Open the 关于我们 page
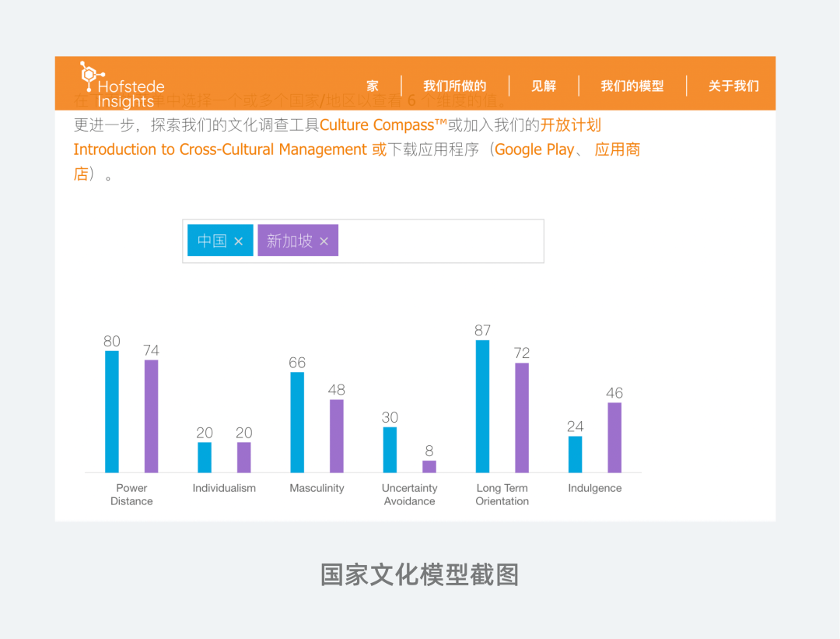This screenshot has height=639, width=840. click(733, 86)
